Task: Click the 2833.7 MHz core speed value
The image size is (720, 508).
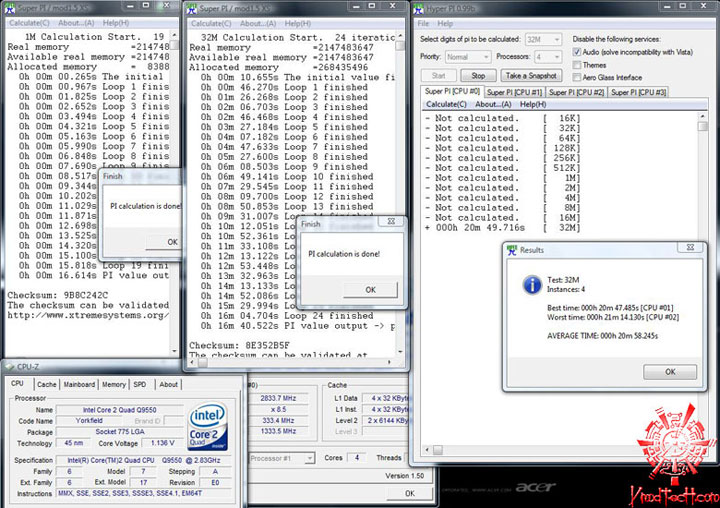Action: (x=278, y=398)
